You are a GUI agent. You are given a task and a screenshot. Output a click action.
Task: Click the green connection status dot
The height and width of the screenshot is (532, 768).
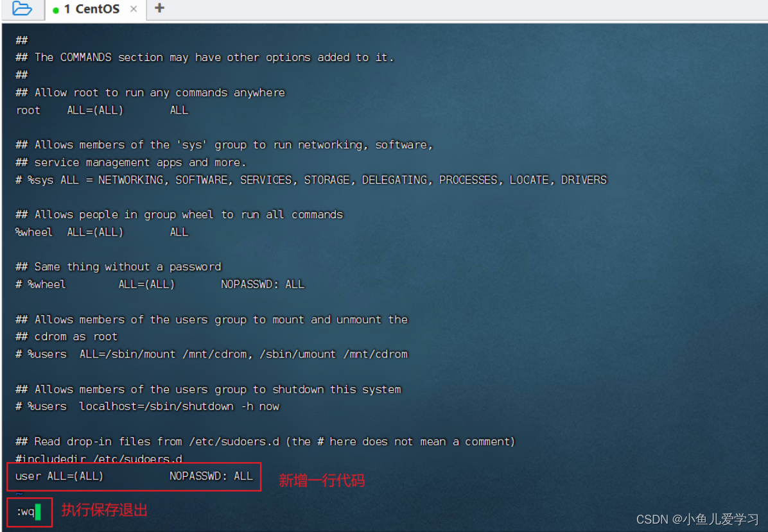tap(55, 10)
